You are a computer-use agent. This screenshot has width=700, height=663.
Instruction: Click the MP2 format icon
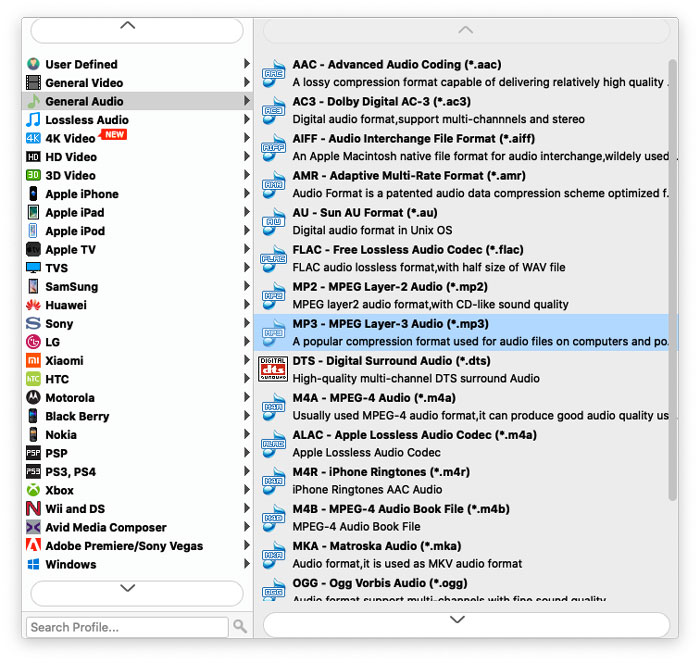[x=273, y=296]
